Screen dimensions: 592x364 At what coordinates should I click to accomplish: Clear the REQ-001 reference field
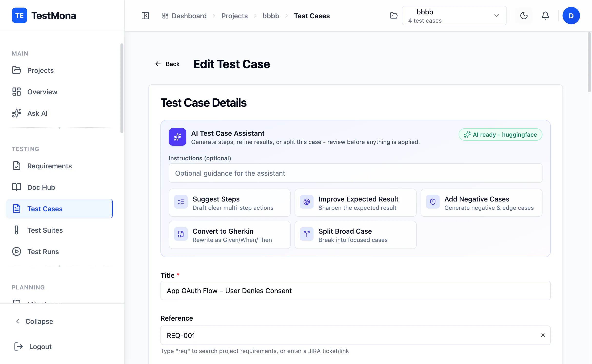pyautogui.click(x=543, y=335)
